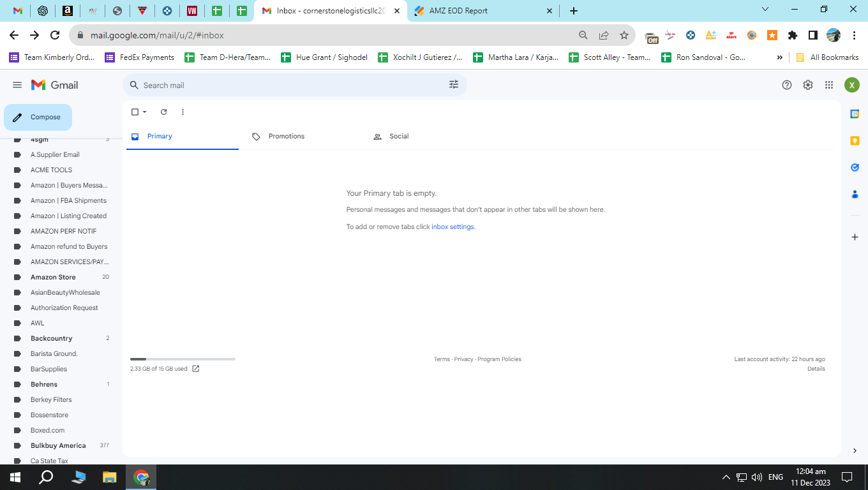Bookmark this page star icon
The height and width of the screenshot is (490, 868).
624,35
